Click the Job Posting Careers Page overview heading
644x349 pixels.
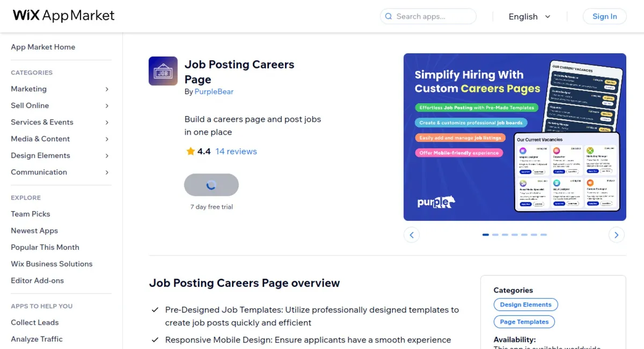244,283
